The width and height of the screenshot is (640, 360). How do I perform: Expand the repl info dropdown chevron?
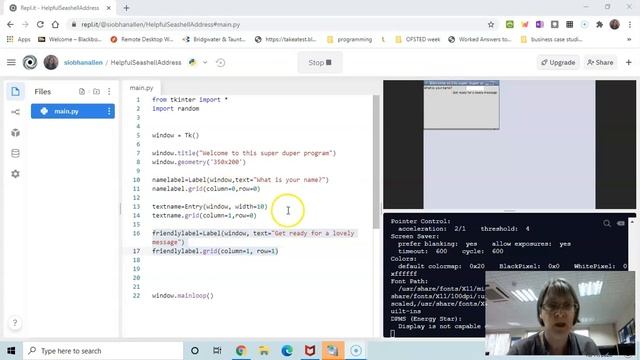click(205, 62)
